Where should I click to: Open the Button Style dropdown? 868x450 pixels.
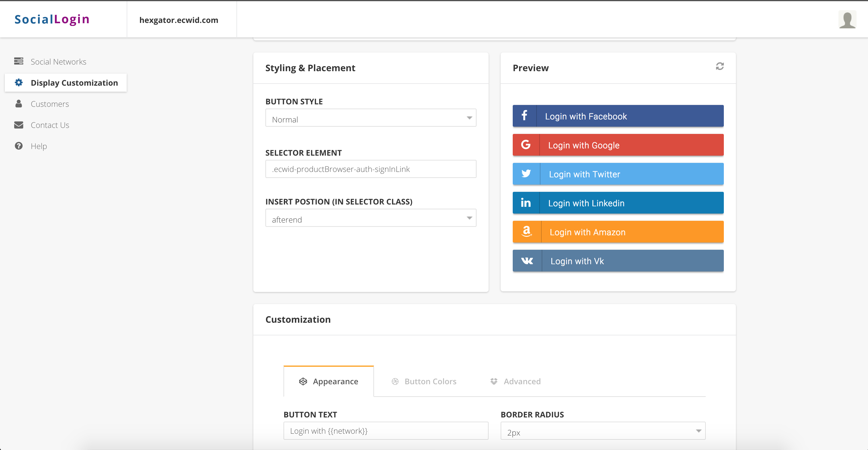[x=371, y=118]
